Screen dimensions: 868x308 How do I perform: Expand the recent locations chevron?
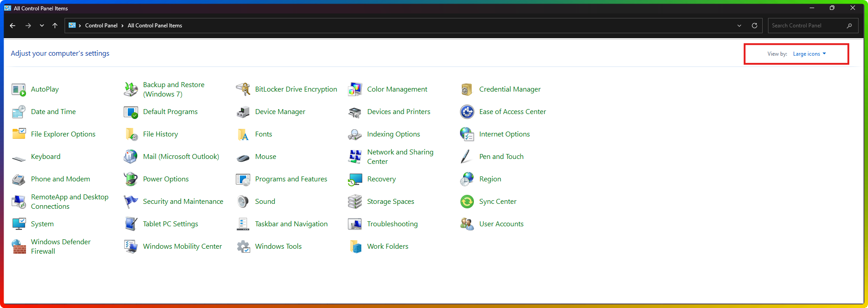(42, 26)
